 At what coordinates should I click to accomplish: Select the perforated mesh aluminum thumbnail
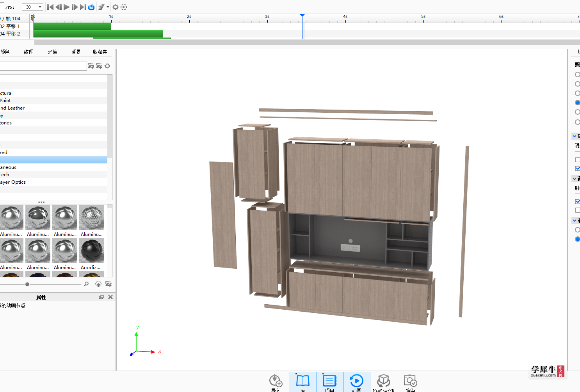[x=92, y=217]
